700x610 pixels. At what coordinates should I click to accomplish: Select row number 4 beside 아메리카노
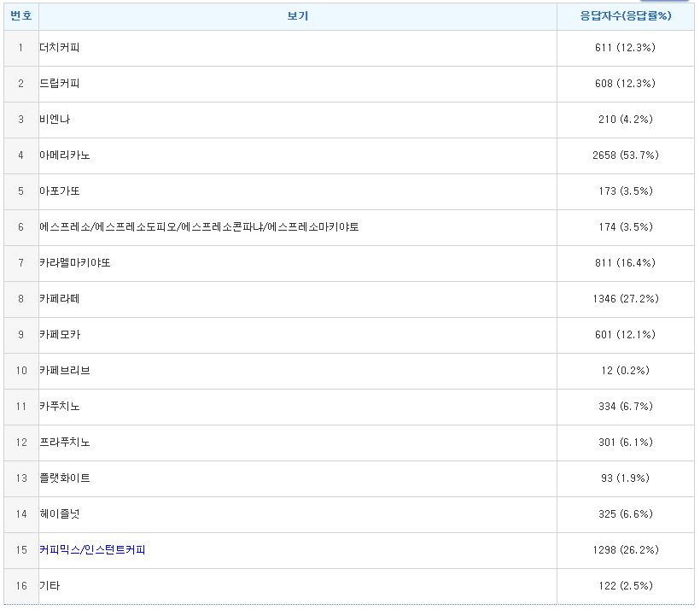pyautogui.click(x=21, y=155)
